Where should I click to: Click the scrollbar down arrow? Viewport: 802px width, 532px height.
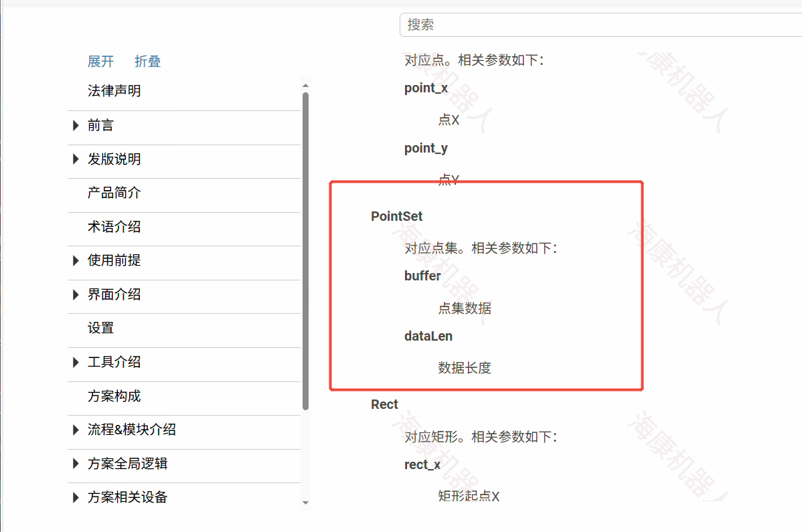[x=306, y=503]
